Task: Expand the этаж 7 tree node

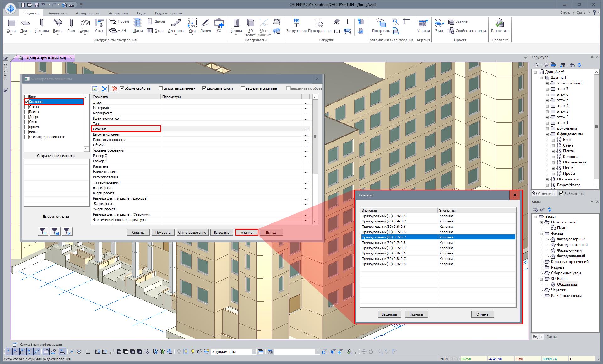Action: 547,89
